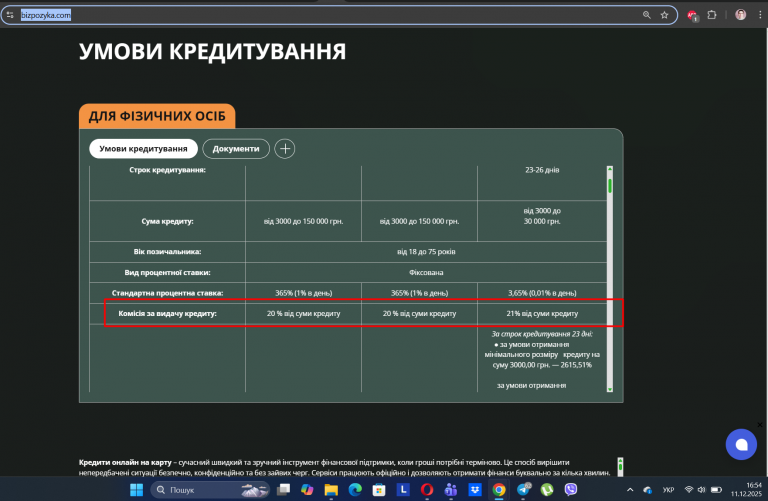Screen dimensions: 768x501
Task: Open Wi-Fi network tray icon
Action: 689,490
